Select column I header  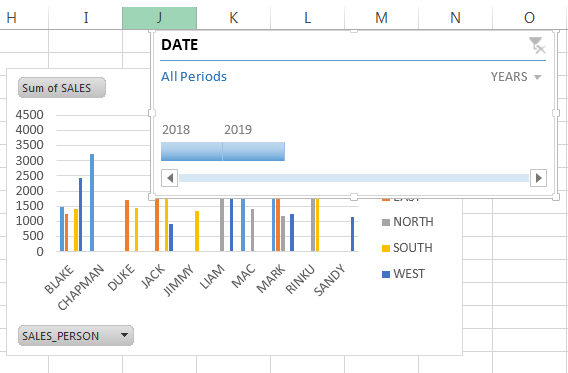[86, 18]
